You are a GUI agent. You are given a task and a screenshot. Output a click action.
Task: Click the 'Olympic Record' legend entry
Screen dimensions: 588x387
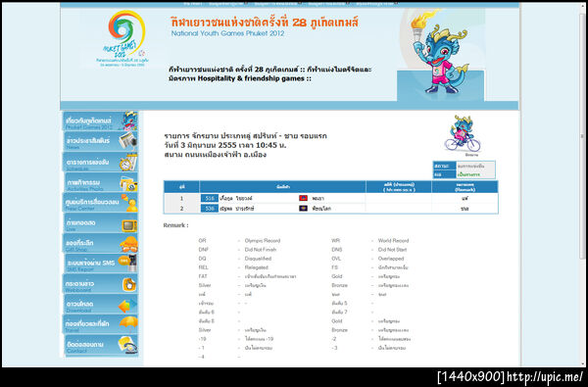click(x=263, y=240)
